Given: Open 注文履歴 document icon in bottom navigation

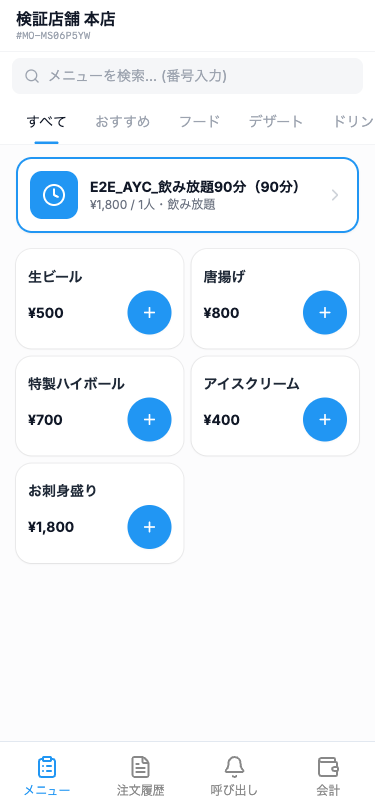Looking at the screenshot, I should point(140,767).
